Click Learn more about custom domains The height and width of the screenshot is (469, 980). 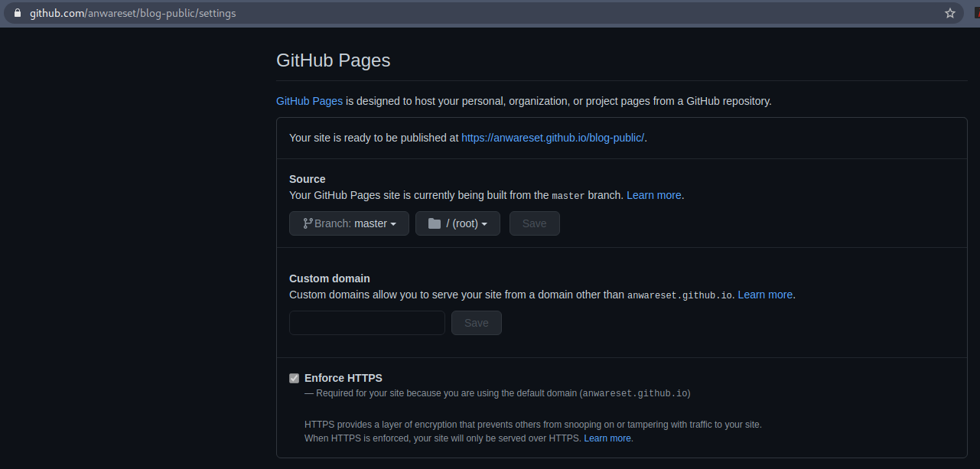pos(765,295)
